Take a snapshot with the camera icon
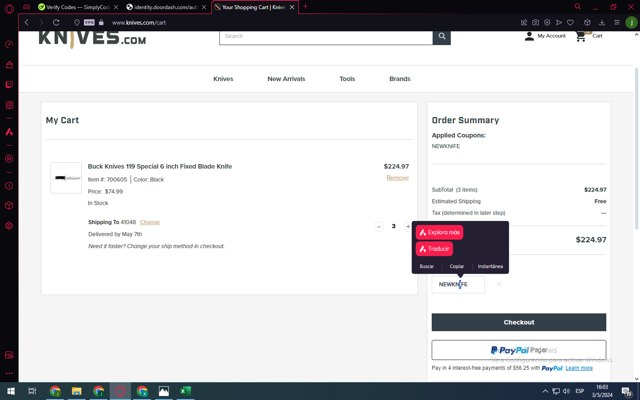640x400 pixels. tap(536, 22)
